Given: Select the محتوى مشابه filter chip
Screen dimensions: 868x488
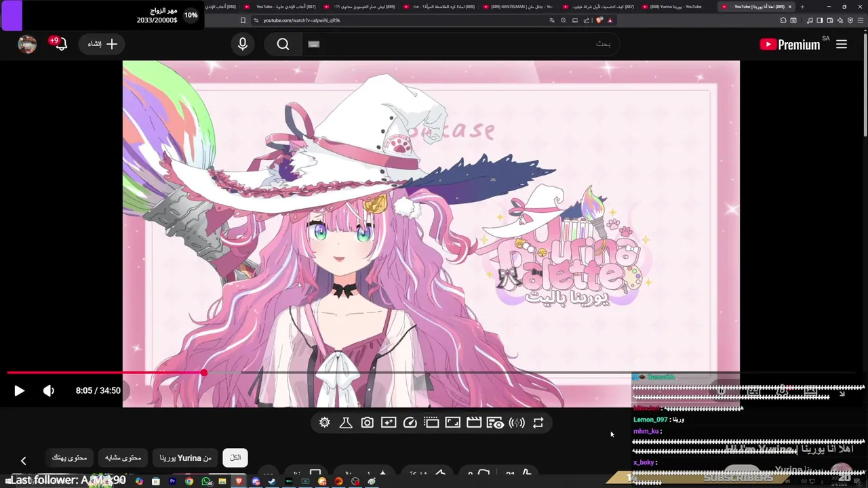Looking at the screenshot, I should coord(123,457).
